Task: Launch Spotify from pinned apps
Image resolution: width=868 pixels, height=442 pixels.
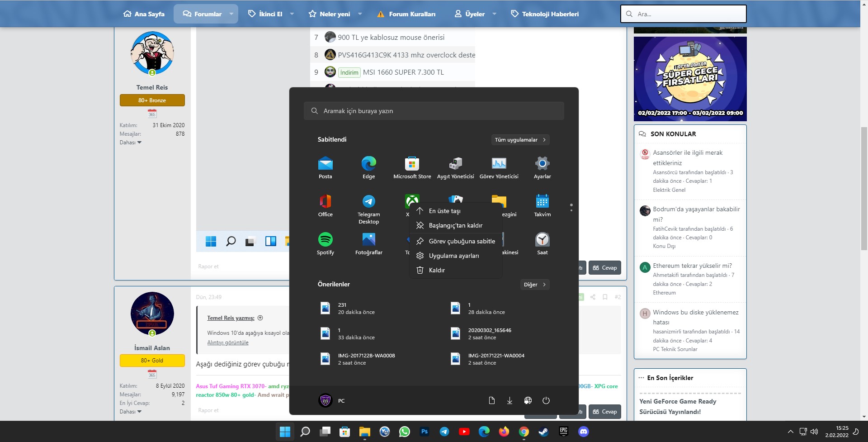Action: point(325,243)
